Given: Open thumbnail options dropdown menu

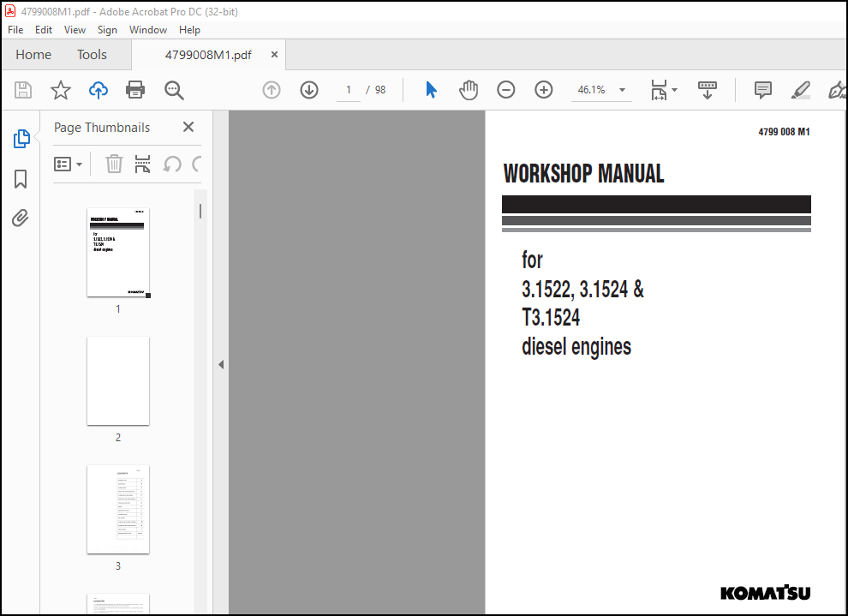Looking at the screenshot, I should coord(69,164).
